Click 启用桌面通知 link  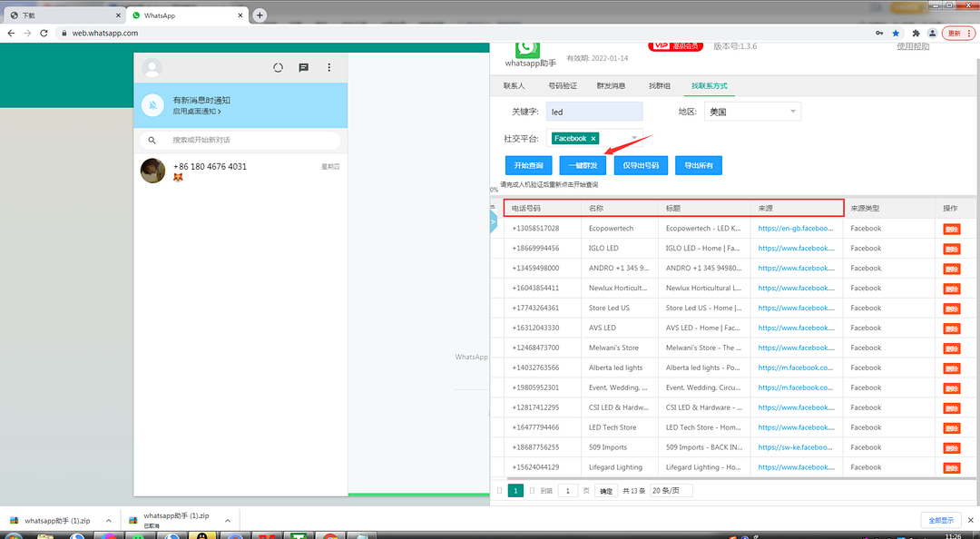[197, 112]
